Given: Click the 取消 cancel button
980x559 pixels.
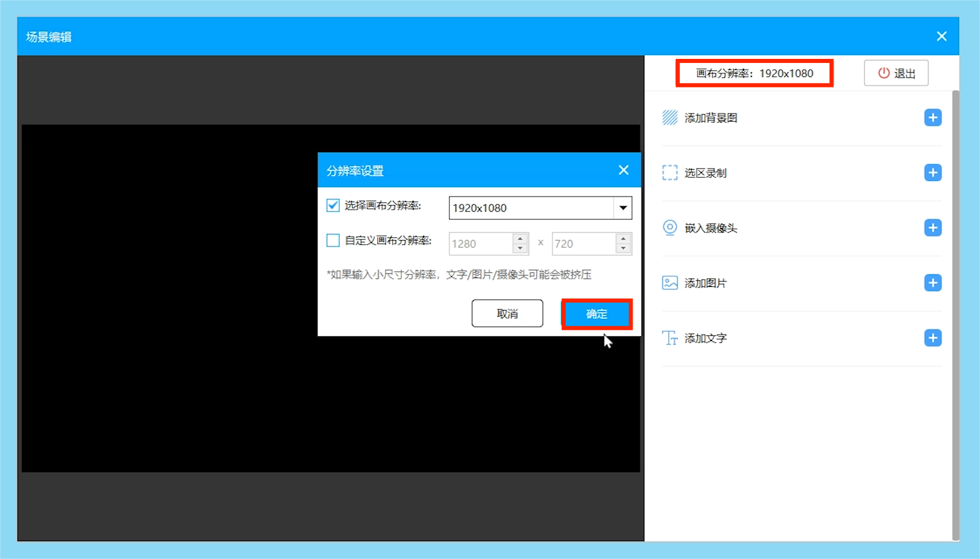Looking at the screenshot, I should pyautogui.click(x=506, y=313).
